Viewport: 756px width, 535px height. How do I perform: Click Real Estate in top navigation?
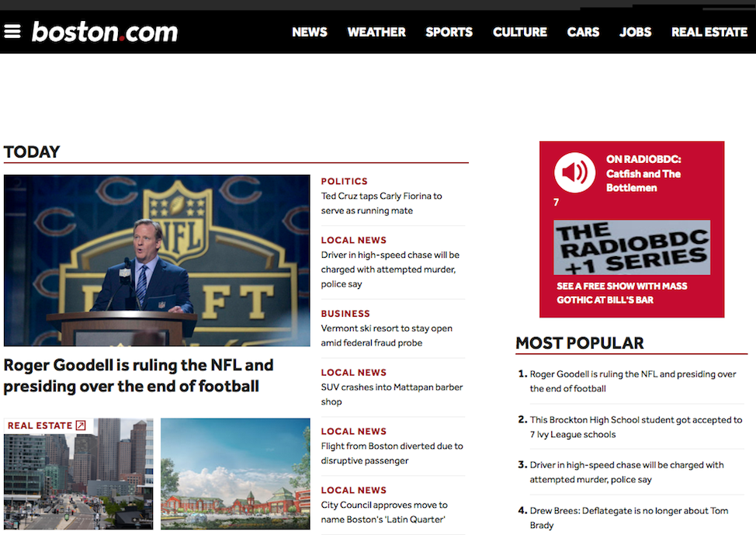[709, 32]
